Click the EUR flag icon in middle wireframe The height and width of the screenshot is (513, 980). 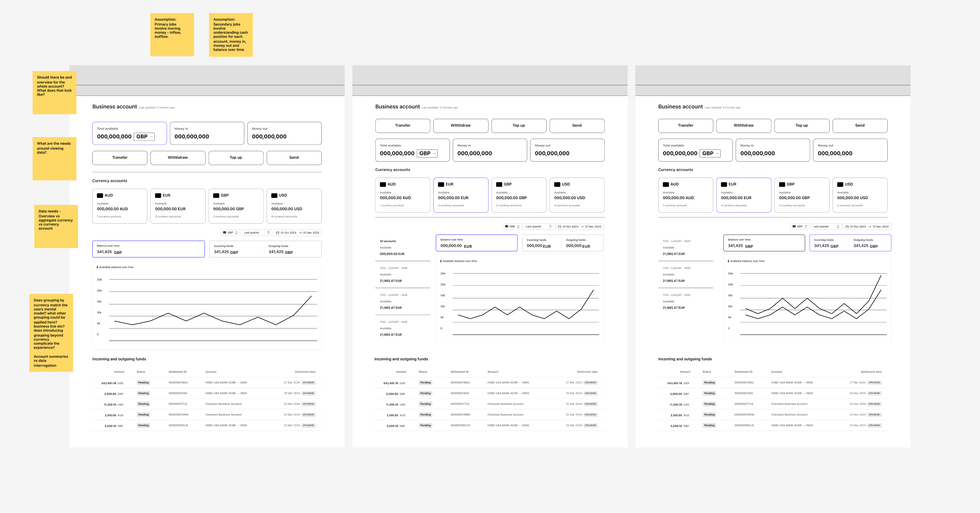coord(441,184)
